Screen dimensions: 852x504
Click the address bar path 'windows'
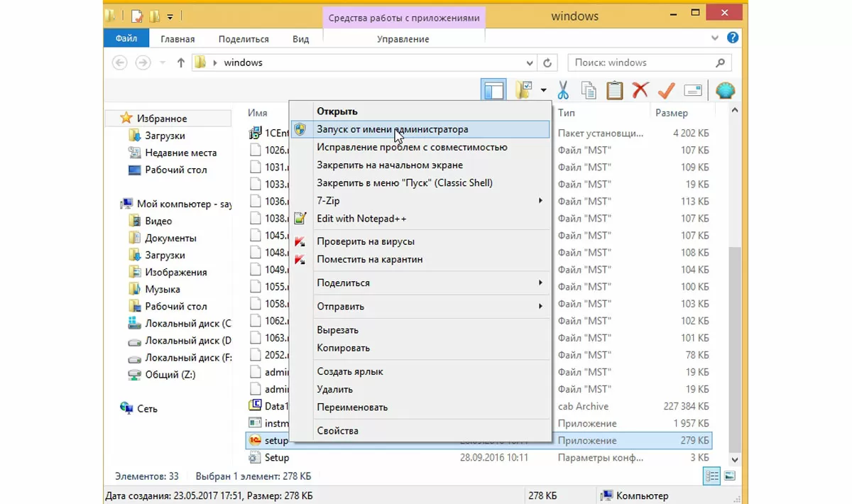[243, 62]
